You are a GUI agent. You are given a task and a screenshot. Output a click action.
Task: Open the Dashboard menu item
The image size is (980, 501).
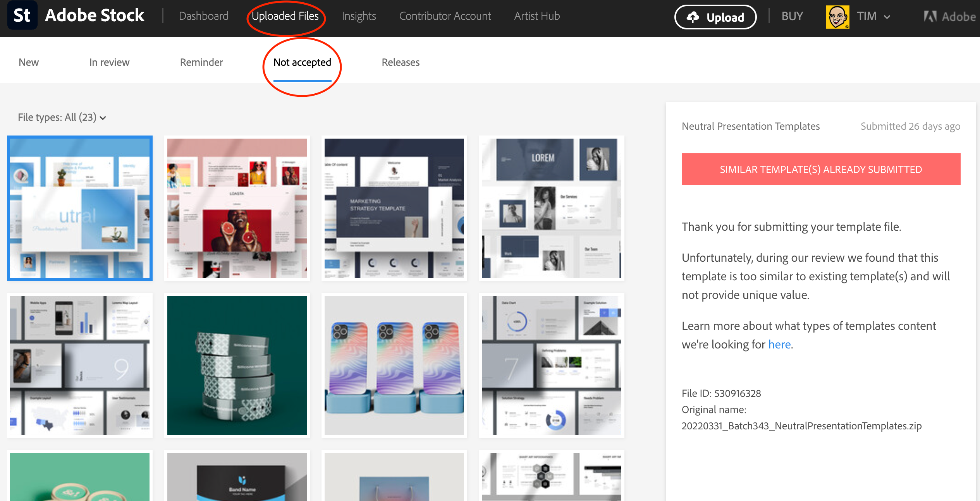pyautogui.click(x=203, y=16)
